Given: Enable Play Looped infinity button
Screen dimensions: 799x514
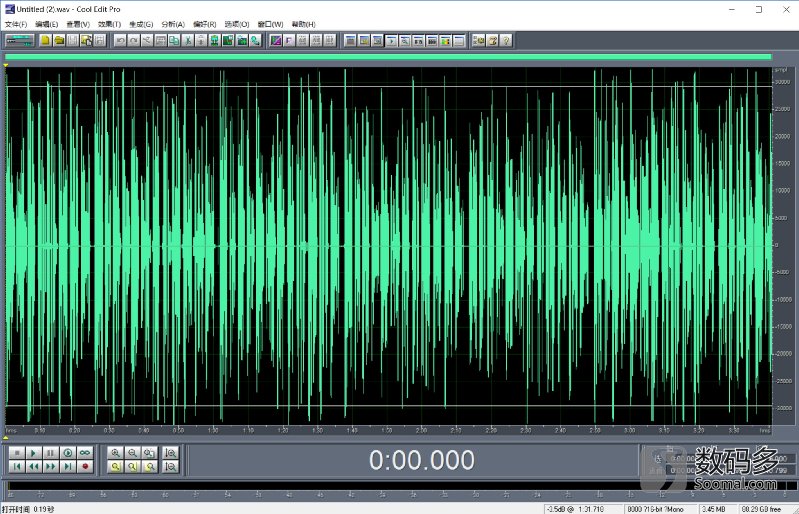Looking at the screenshot, I should click(85, 453).
